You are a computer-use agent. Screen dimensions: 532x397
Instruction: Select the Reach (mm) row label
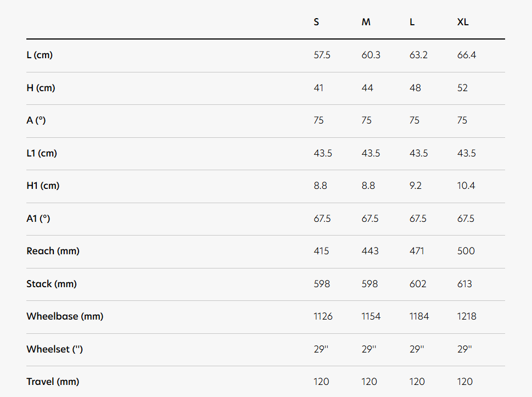pyautogui.click(x=53, y=251)
